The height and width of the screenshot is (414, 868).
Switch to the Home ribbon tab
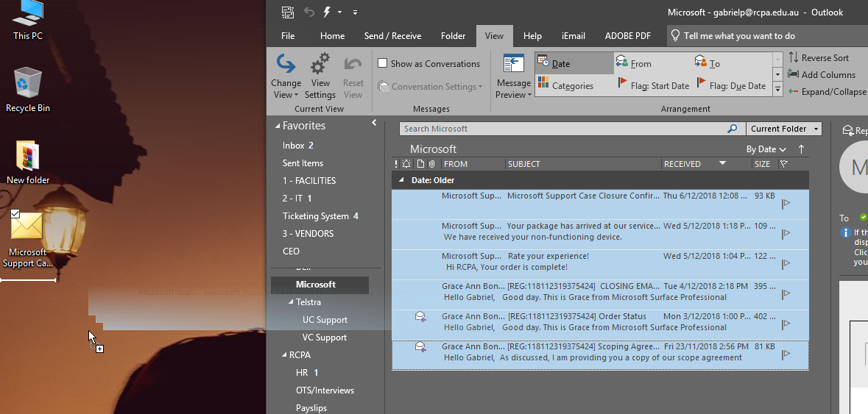pos(332,36)
